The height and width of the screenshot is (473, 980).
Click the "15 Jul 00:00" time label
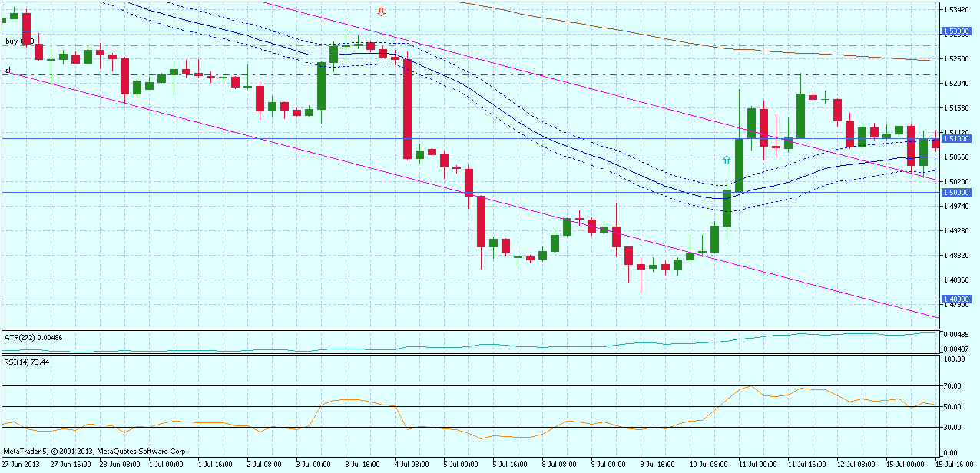click(906, 465)
